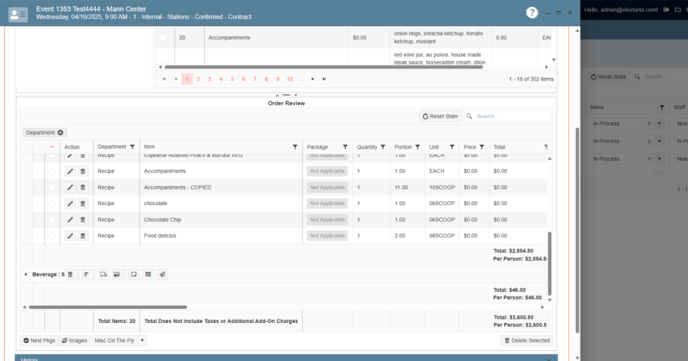The width and height of the screenshot is (688, 361).
Task: Open the help question mark icon
Action: coord(532,13)
